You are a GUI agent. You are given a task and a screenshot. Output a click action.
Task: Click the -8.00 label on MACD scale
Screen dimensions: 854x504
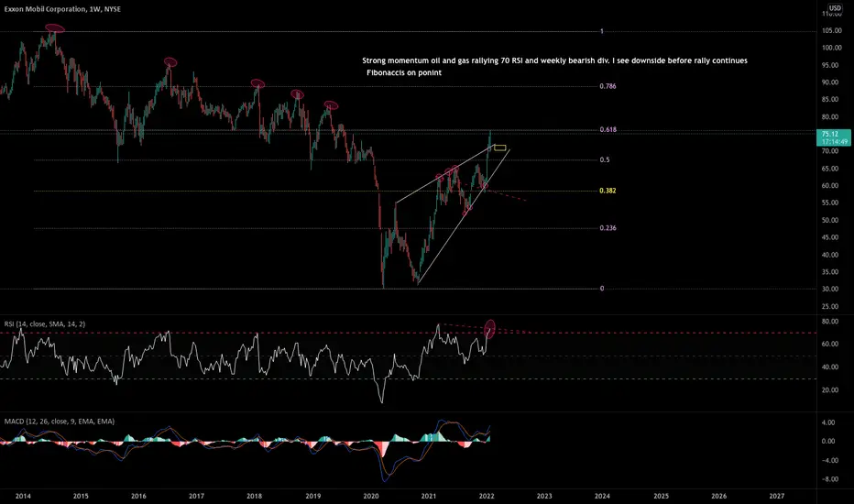[828, 479]
